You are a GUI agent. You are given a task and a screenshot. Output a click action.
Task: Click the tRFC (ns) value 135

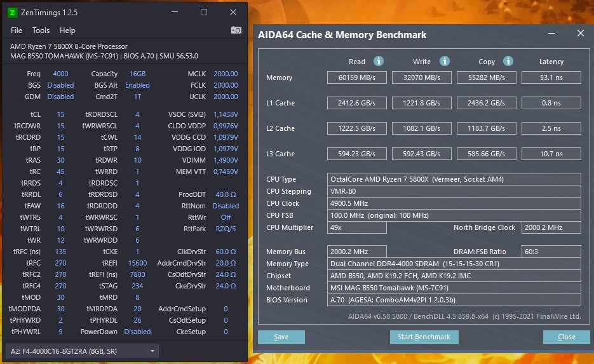click(x=60, y=252)
